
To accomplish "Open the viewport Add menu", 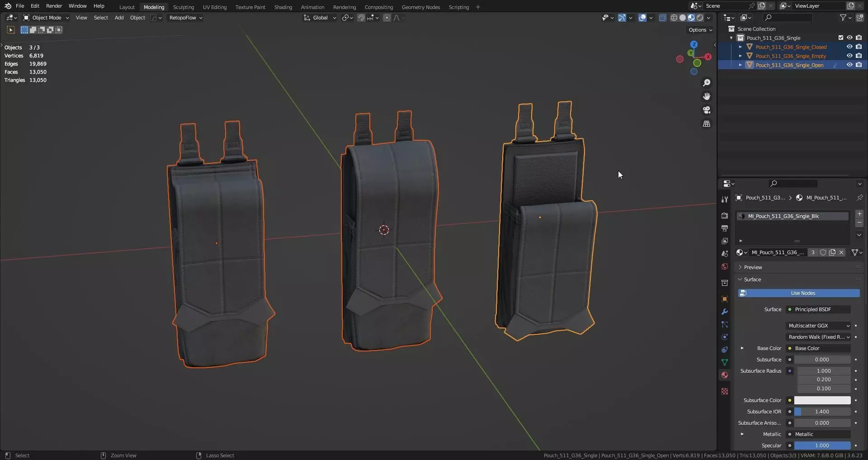I will click(x=119, y=18).
